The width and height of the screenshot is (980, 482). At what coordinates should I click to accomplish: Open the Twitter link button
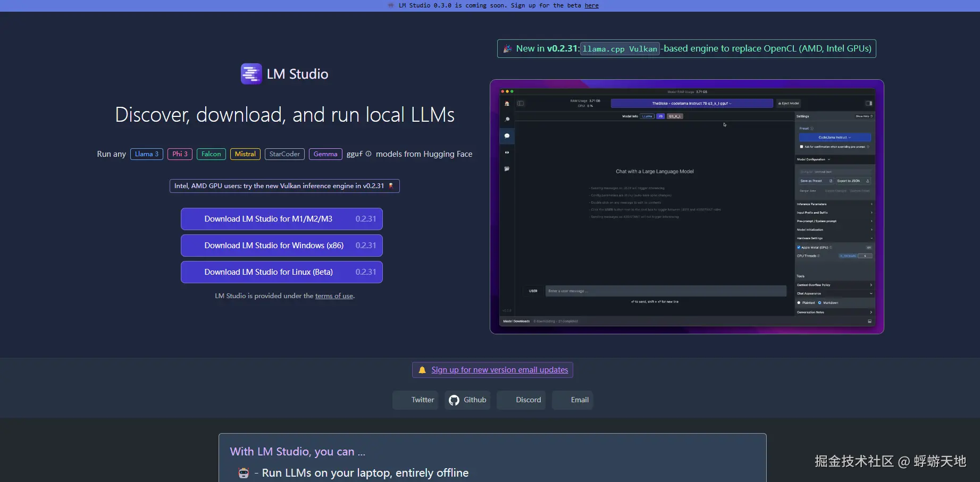(x=415, y=400)
